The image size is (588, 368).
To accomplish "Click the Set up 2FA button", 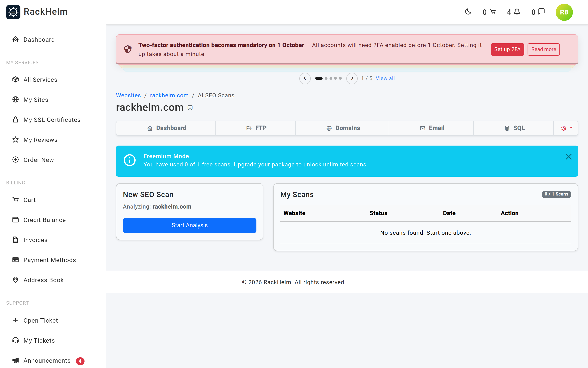I will coord(507,49).
